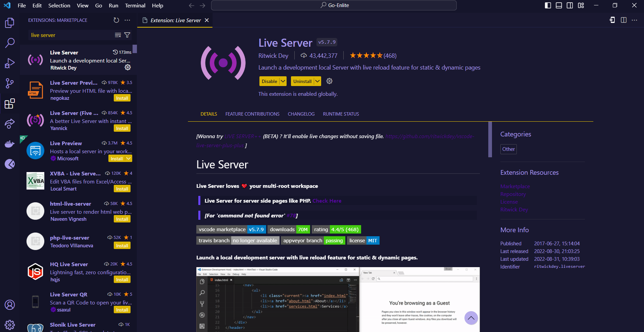Open the Other category tag

[x=508, y=149]
